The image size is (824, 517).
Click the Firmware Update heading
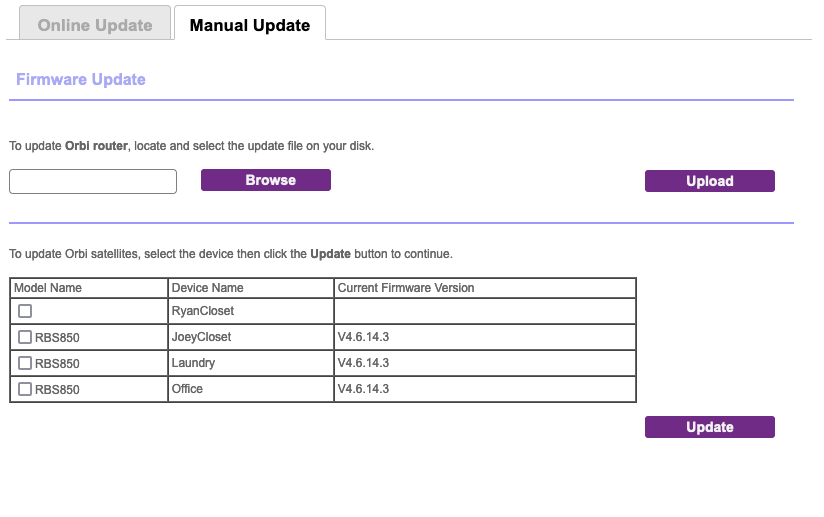[x=81, y=79]
